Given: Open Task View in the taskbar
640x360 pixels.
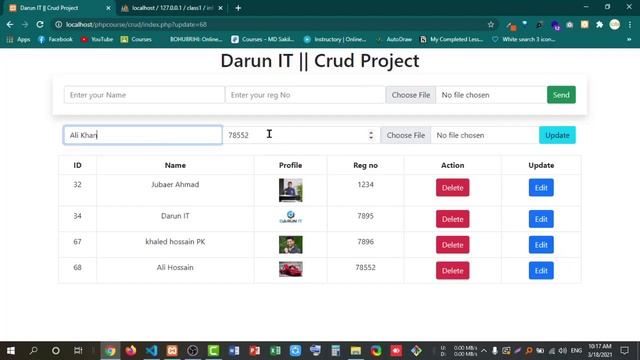Looking at the screenshot, I should (78, 351).
